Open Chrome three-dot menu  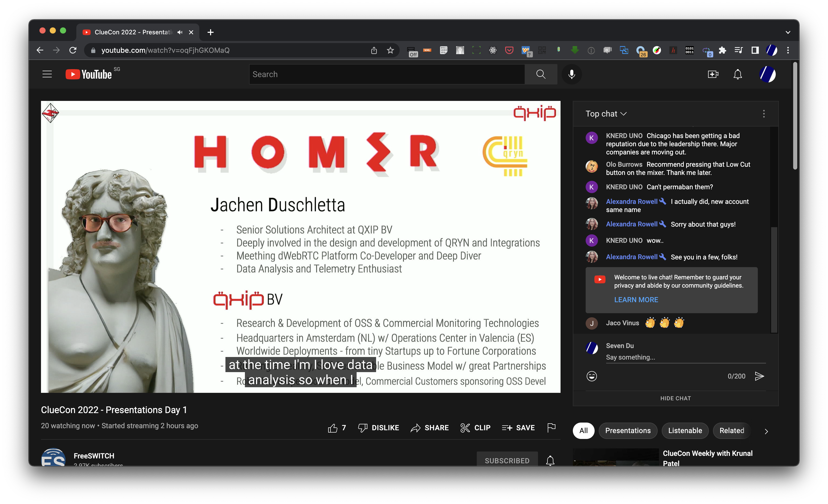pos(788,50)
